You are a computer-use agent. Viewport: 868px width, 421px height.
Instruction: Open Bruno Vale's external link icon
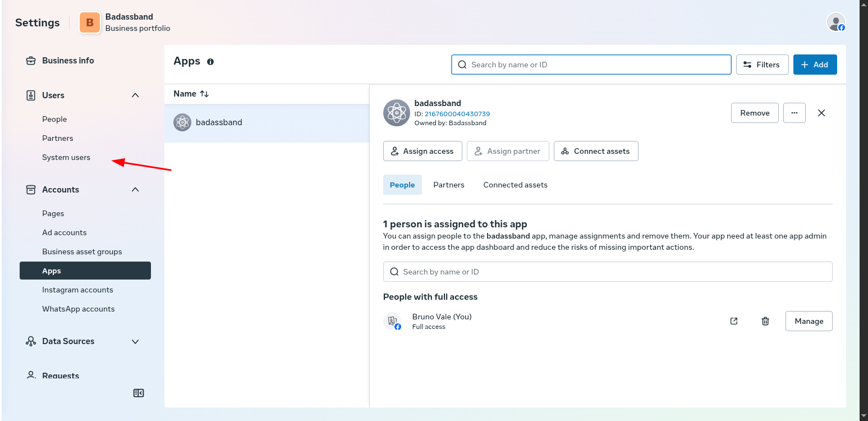pyautogui.click(x=734, y=321)
